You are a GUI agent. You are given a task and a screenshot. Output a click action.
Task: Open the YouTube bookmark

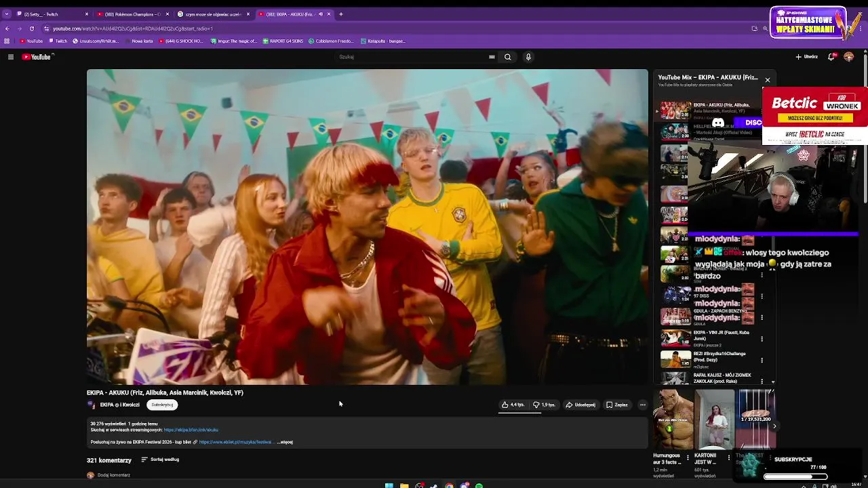coord(31,41)
